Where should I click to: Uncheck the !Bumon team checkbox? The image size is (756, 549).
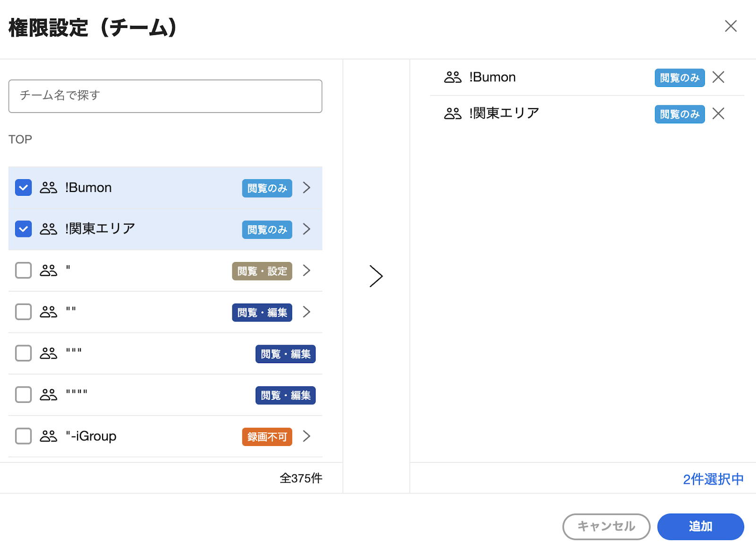24,188
